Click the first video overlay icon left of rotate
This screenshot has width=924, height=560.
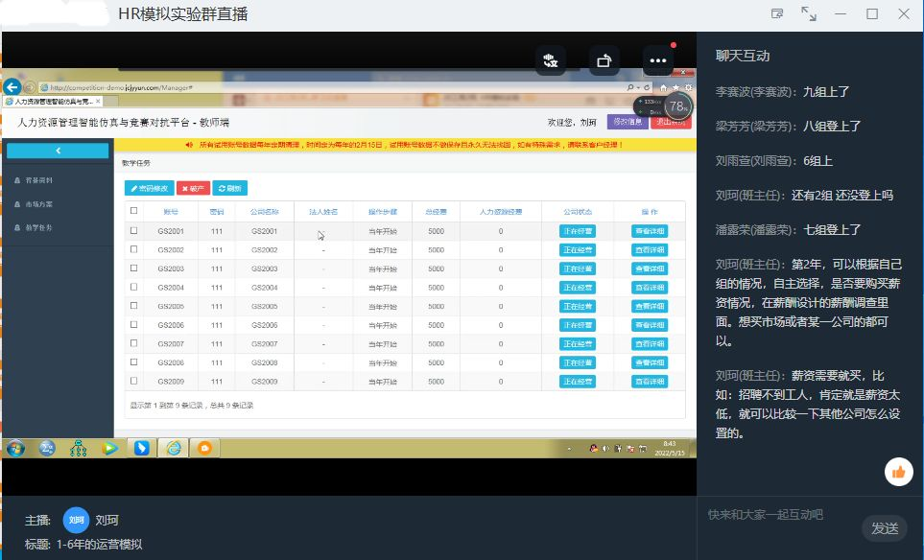pyautogui.click(x=552, y=59)
